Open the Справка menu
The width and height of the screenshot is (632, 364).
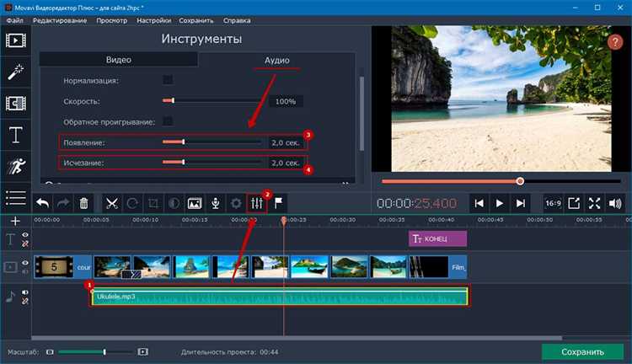[237, 20]
